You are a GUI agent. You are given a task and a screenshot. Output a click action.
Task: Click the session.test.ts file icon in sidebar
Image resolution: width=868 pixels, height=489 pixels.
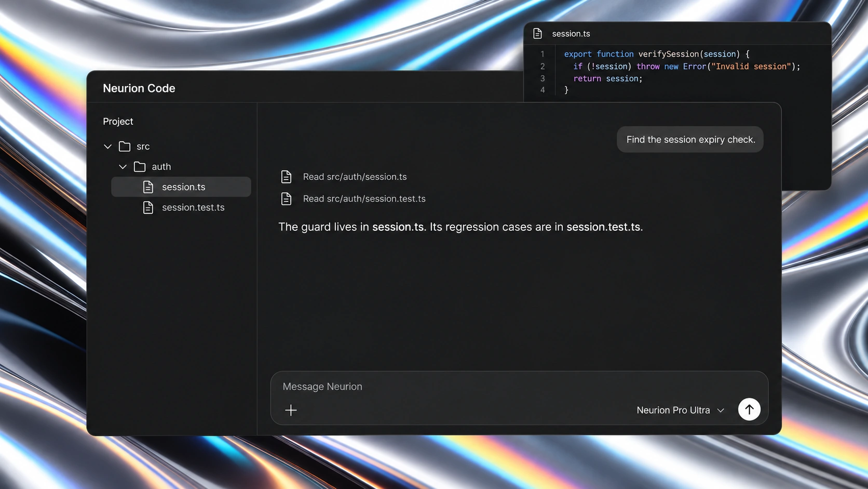148,207
